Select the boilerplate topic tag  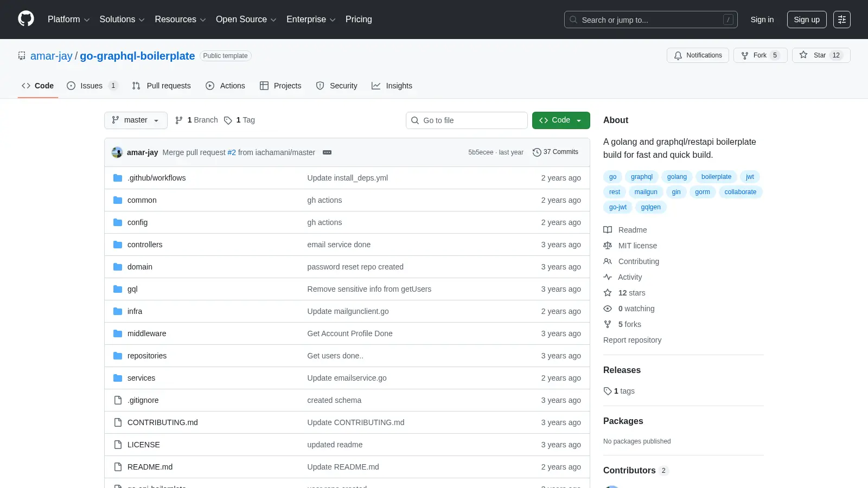716,177
